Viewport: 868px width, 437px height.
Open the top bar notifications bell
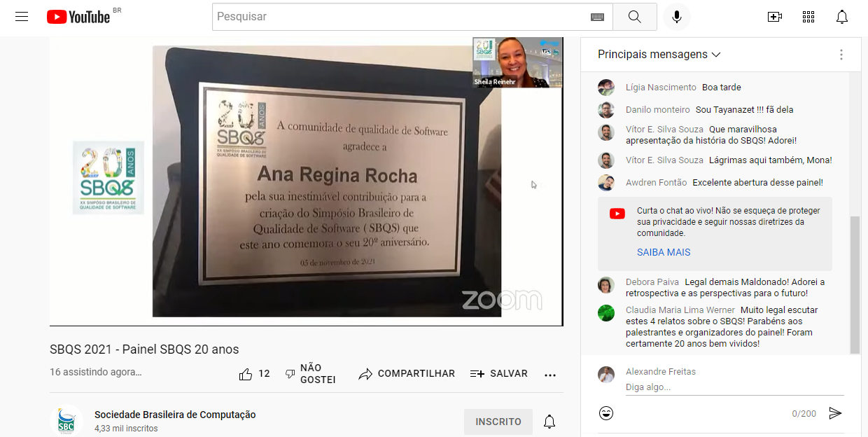[842, 17]
